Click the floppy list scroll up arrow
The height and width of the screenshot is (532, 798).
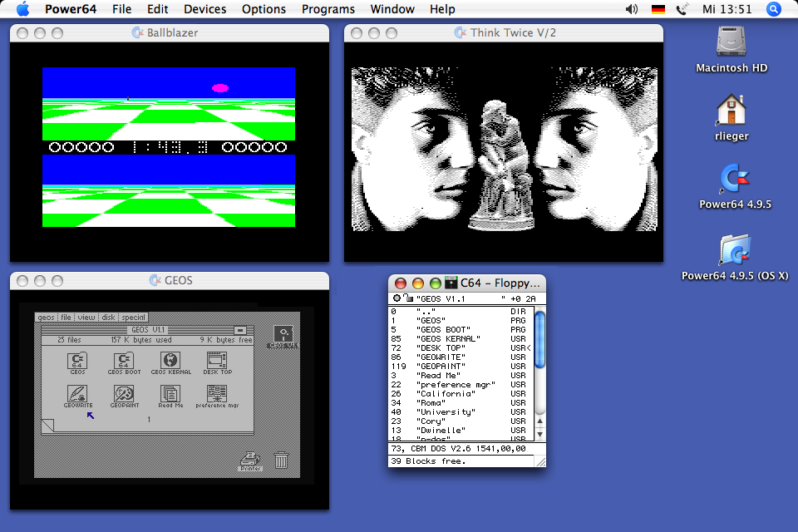540,421
